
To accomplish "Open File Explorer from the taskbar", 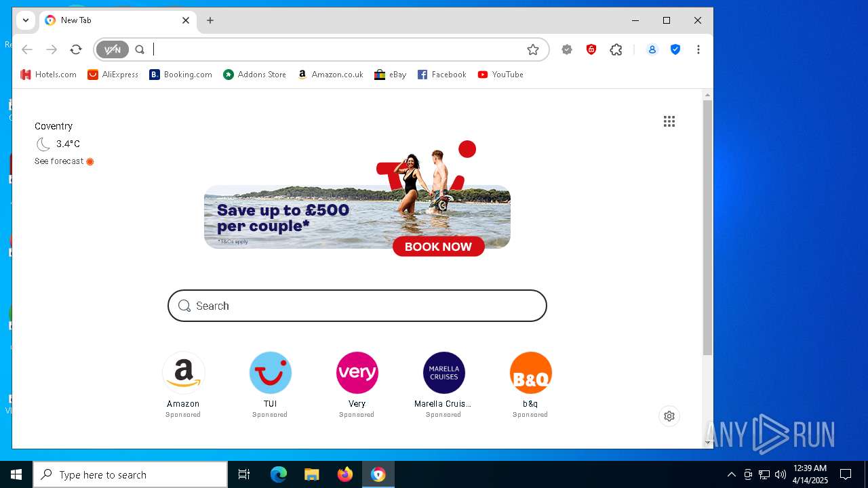I will (x=312, y=474).
